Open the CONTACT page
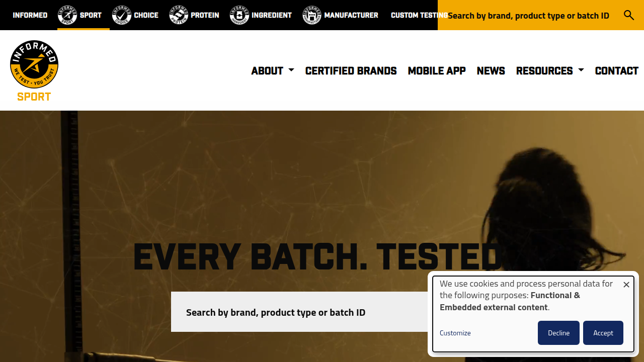 [617, 71]
